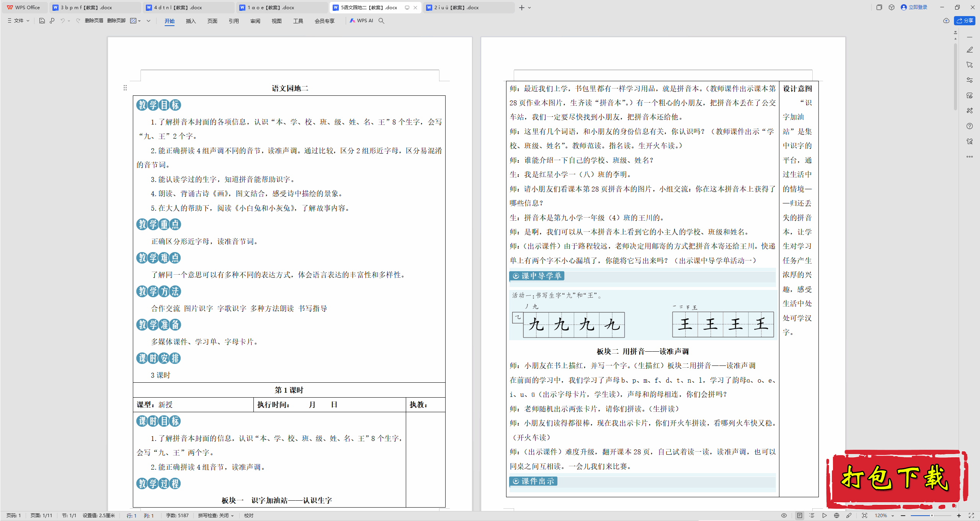Open the 120% zoom level dropdown

pyautogui.click(x=884, y=516)
